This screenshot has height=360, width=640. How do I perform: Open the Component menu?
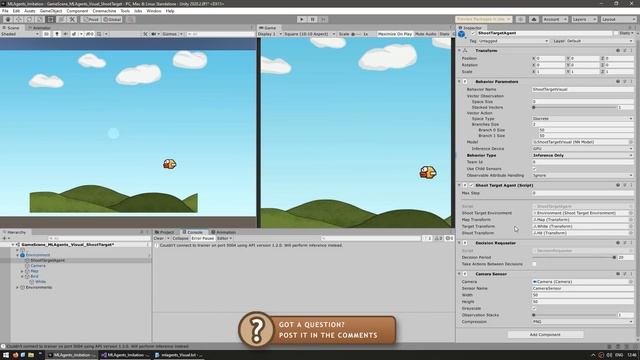[x=77, y=11]
